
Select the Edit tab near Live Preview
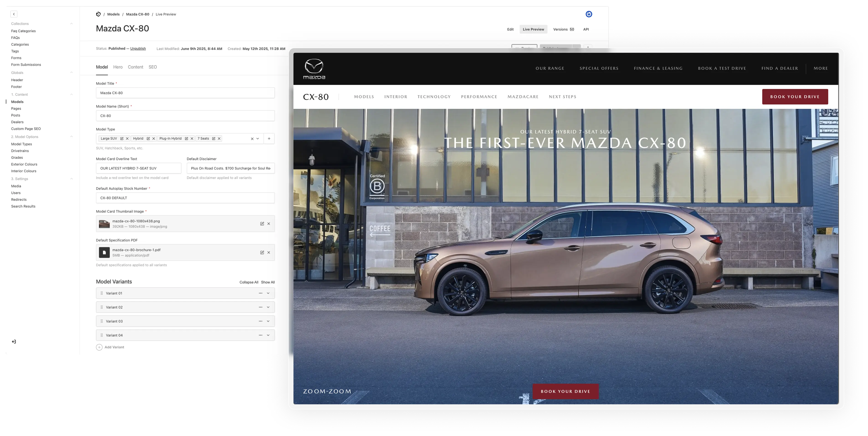[510, 29]
